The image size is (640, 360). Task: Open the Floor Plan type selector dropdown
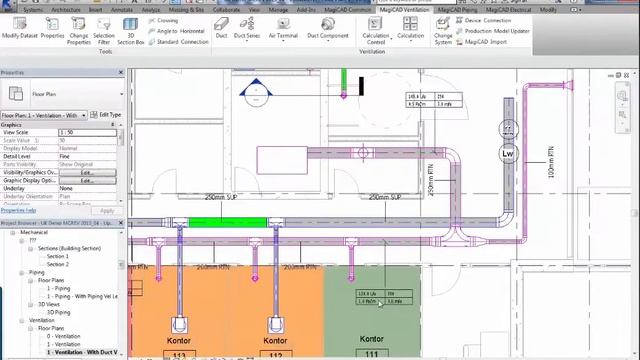pyautogui.click(x=121, y=94)
